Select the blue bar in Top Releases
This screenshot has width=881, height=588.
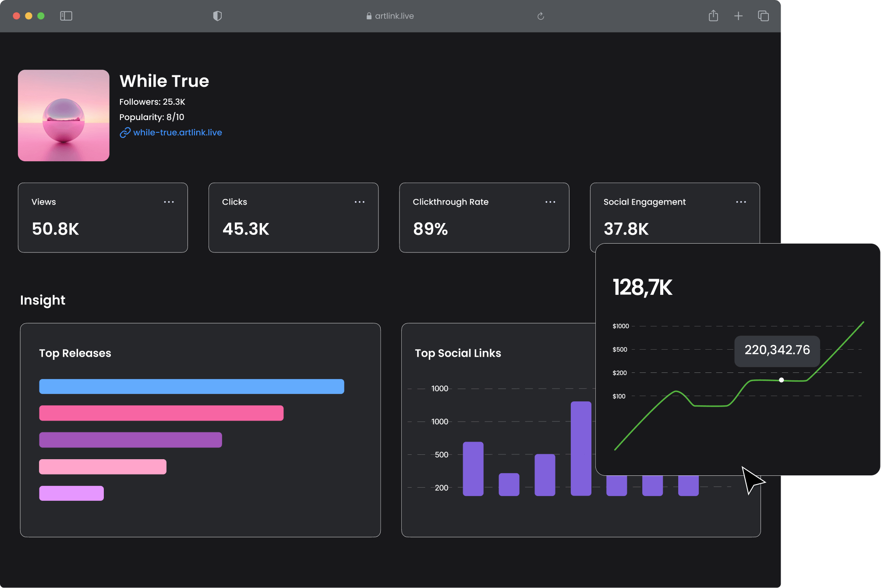pyautogui.click(x=191, y=386)
